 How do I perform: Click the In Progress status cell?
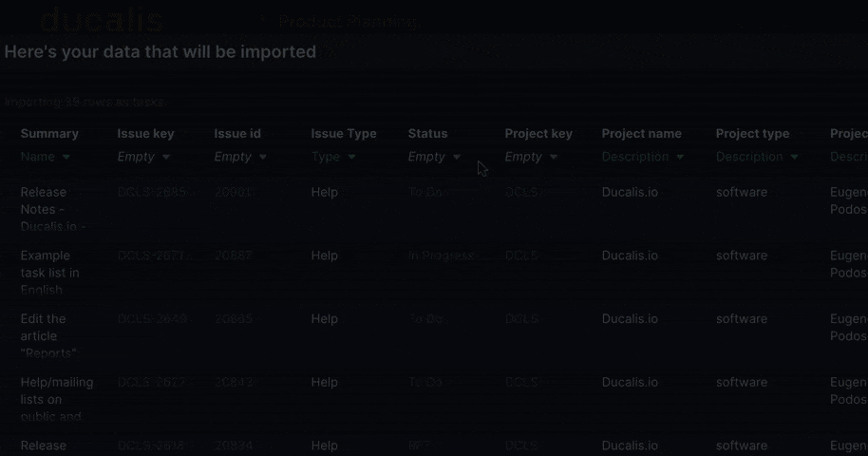pyautogui.click(x=441, y=256)
